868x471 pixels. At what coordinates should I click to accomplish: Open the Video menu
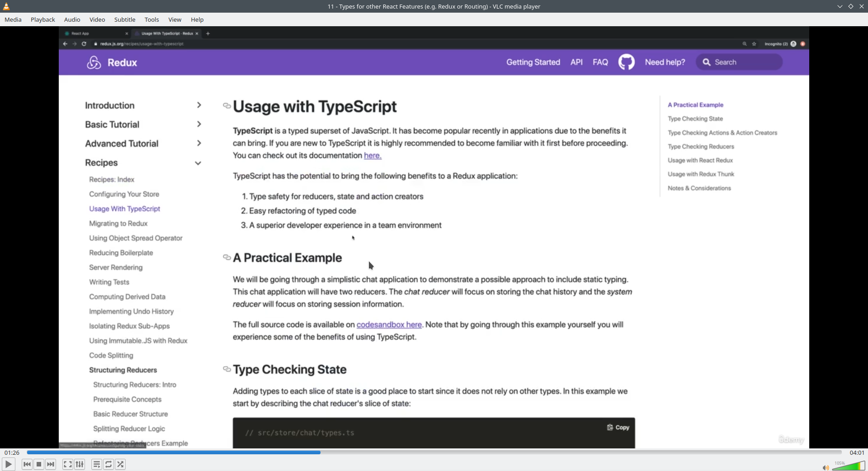pyautogui.click(x=97, y=19)
